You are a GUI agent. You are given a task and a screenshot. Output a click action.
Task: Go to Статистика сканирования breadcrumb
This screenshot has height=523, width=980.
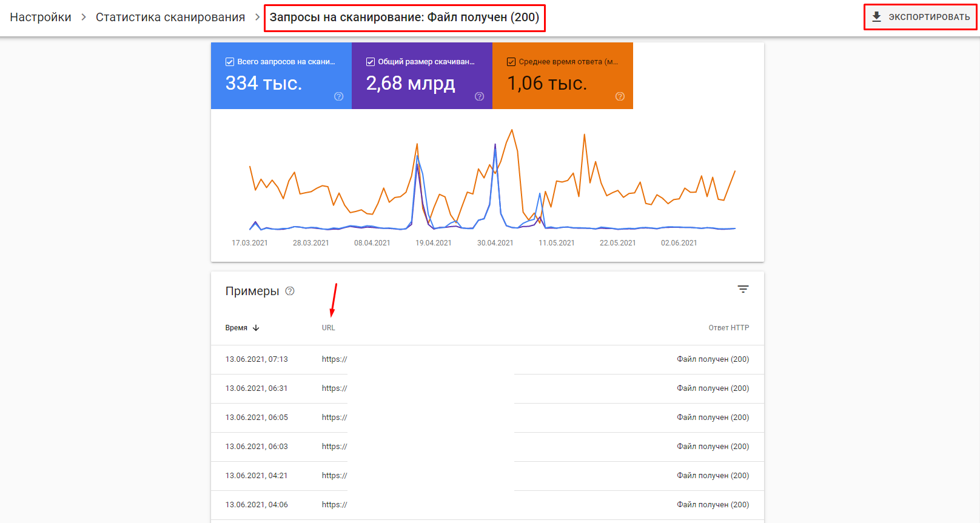(170, 18)
